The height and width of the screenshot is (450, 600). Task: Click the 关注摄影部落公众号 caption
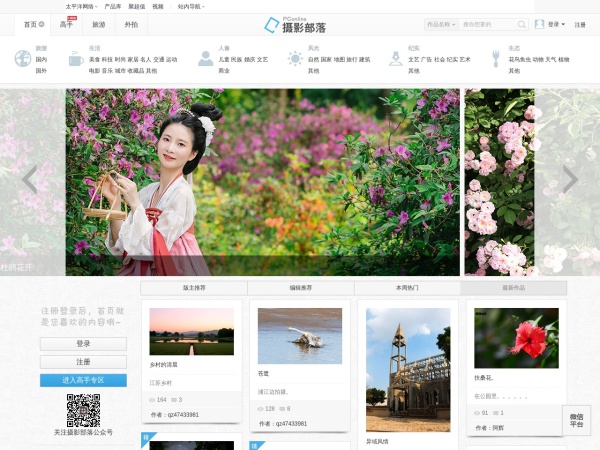tap(83, 432)
